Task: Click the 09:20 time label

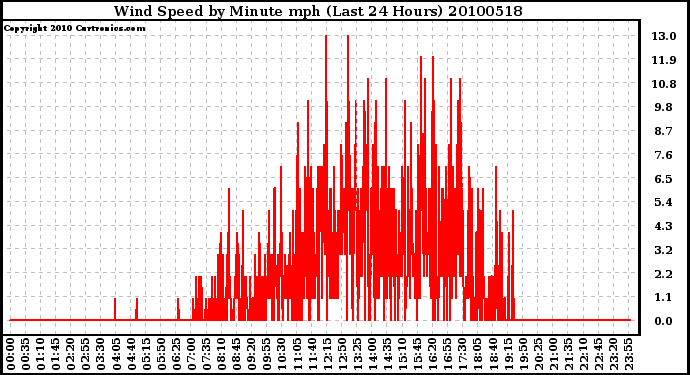Action: tap(251, 355)
